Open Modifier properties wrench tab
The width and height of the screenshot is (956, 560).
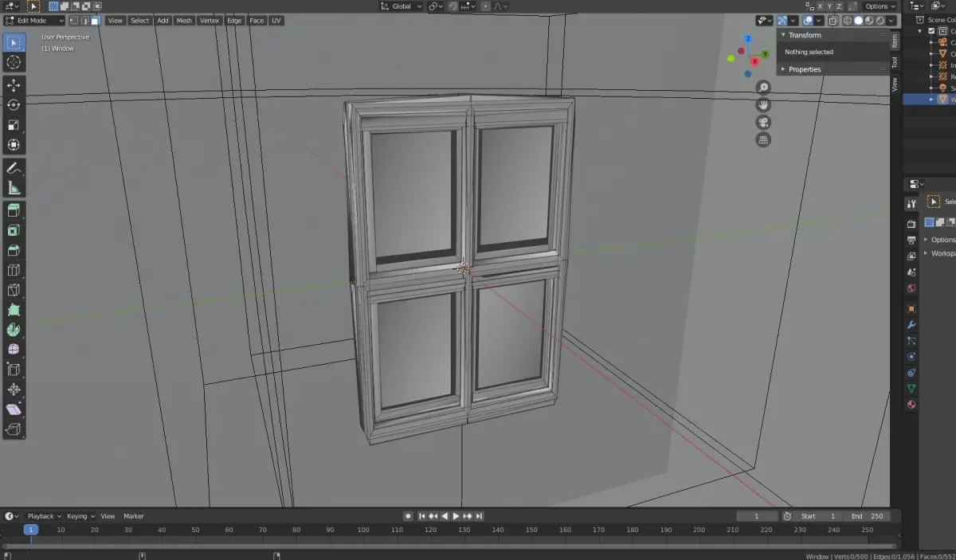click(911, 325)
